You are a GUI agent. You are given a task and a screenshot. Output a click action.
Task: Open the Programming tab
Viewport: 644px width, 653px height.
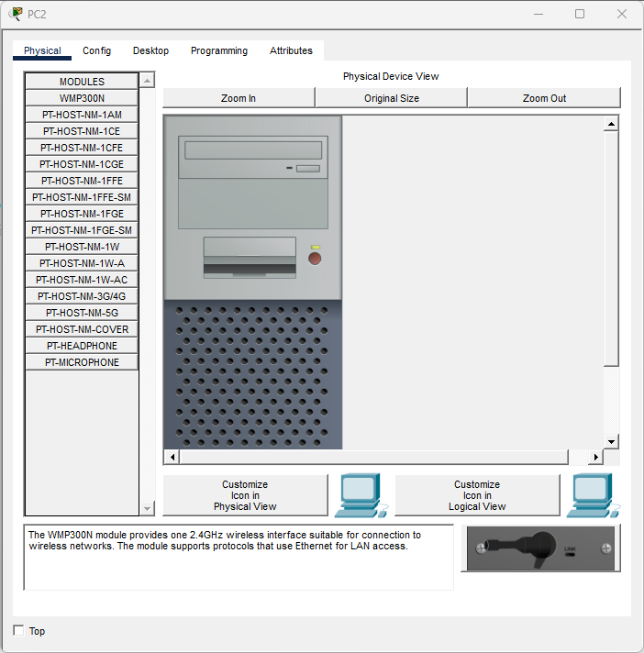pyautogui.click(x=219, y=50)
